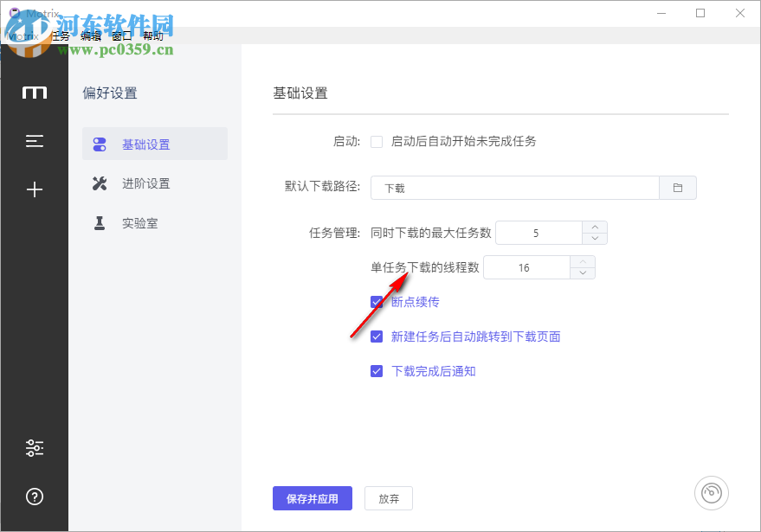Increase the maximum simultaneous tasks value

[595, 227]
